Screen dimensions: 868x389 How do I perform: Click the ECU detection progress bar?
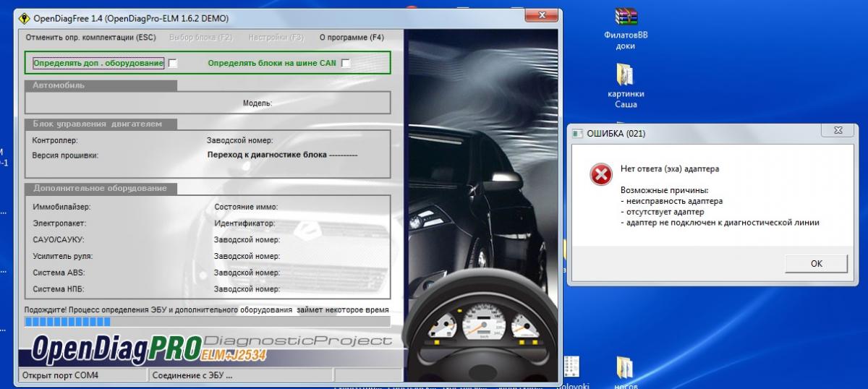coord(207,322)
